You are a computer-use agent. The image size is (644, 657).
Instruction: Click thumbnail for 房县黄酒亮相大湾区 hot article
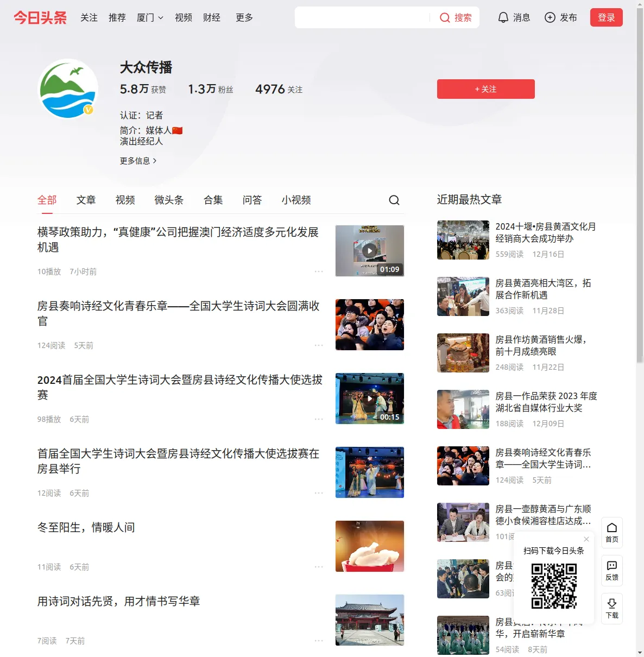(x=463, y=296)
